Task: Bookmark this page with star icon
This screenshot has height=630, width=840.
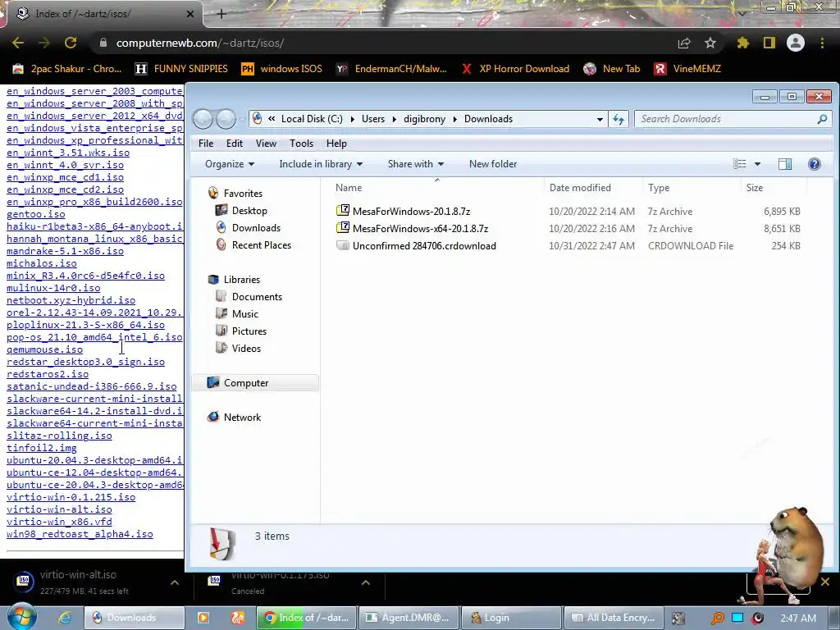Action: click(x=710, y=43)
